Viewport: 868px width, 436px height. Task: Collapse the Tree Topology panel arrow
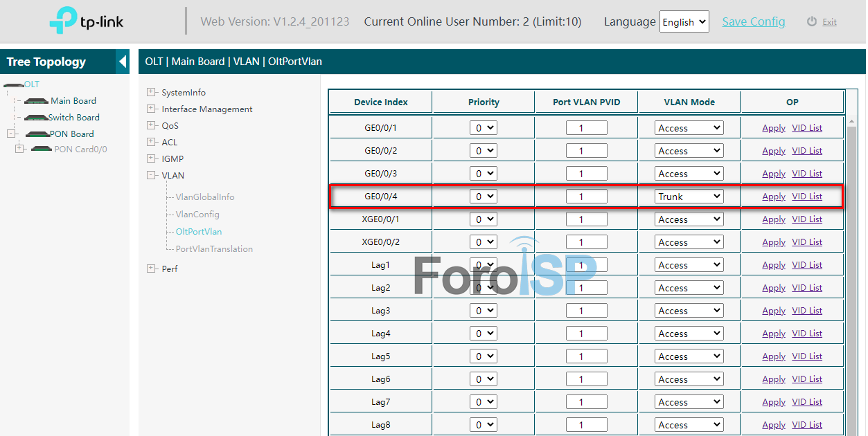[x=123, y=62]
